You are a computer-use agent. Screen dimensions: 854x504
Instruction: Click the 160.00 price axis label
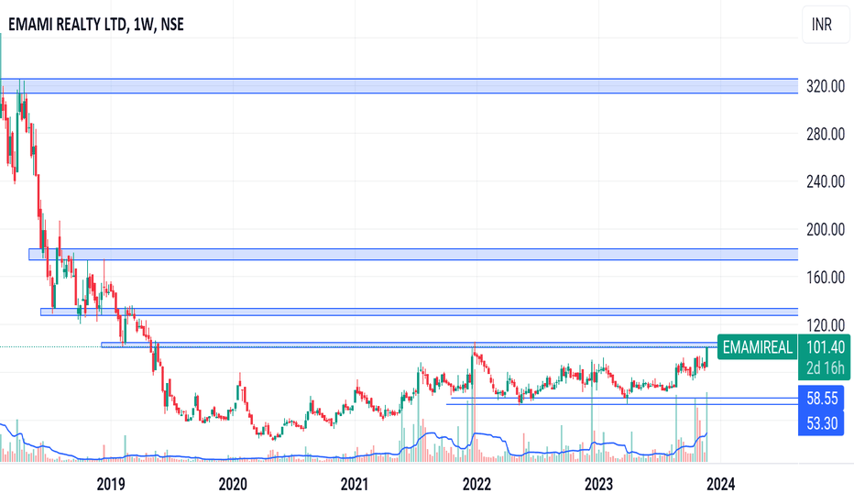coord(825,278)
